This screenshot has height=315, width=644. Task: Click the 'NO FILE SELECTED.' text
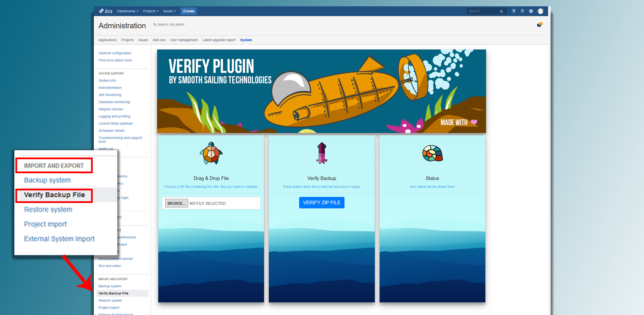208,203
